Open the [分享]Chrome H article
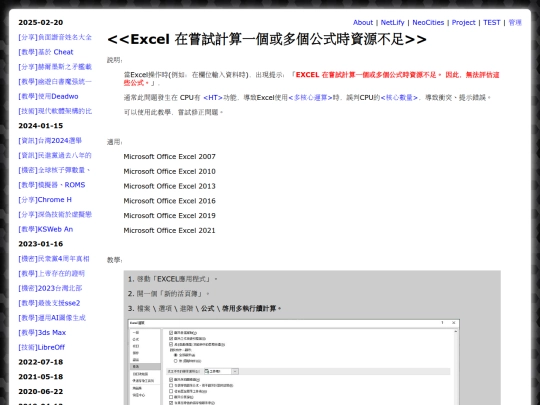540x405 pixels. [x=45, y=200]
